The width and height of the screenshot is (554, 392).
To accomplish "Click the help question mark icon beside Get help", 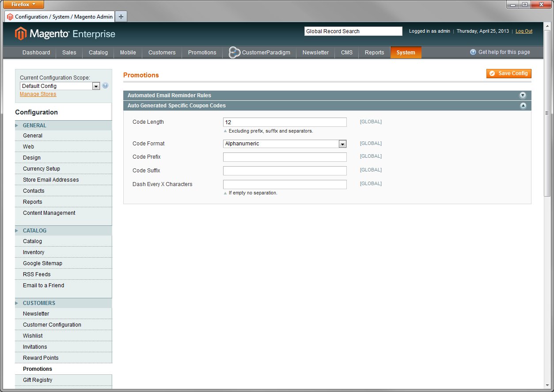I will (x=473, y=52).
